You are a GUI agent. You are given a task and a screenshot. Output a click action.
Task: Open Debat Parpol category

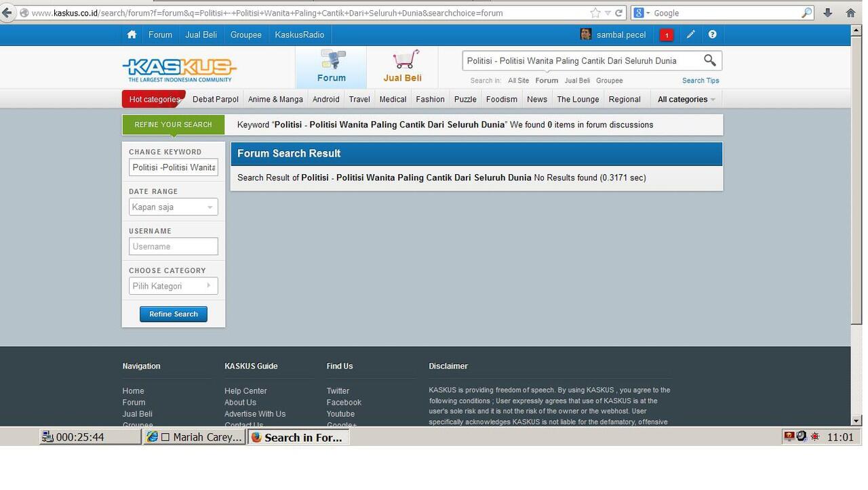(216, 99)
